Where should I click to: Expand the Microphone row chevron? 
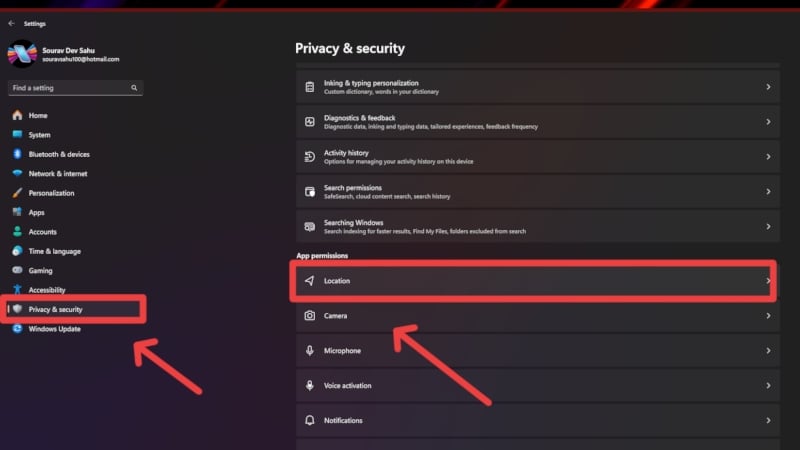768,351
